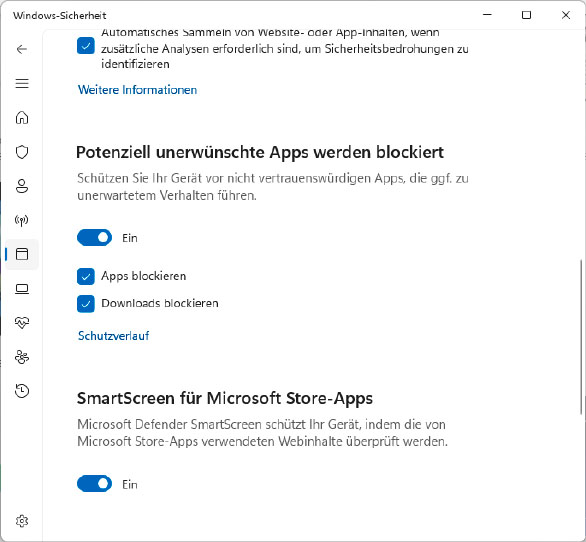Click 'Potenziell unerwünschte Apps werden blockiert' heading
The image size is (586, 542).
260,153
